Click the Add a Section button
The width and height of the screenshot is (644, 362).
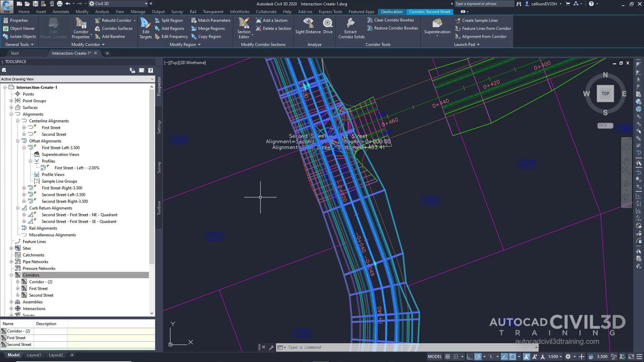(x=272, y=20)
